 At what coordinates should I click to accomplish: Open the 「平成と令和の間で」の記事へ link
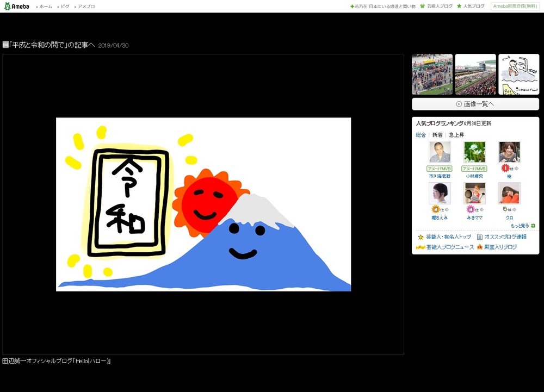(53, 45)
